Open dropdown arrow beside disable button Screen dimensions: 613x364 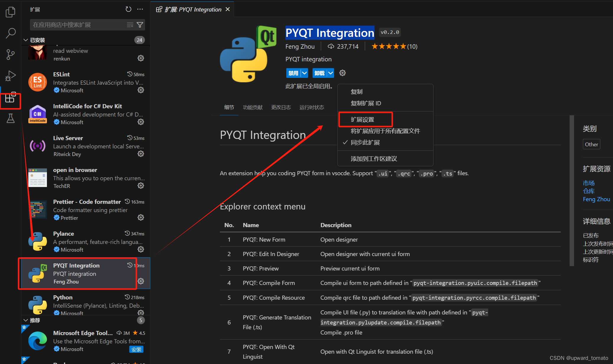click(304, 73)
